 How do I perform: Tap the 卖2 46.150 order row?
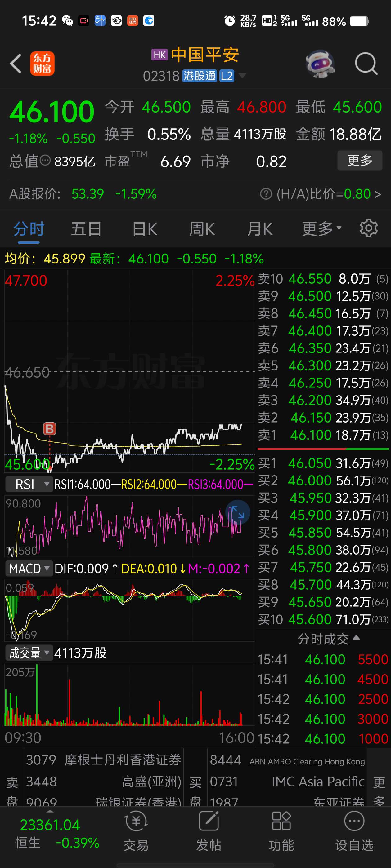323,418
